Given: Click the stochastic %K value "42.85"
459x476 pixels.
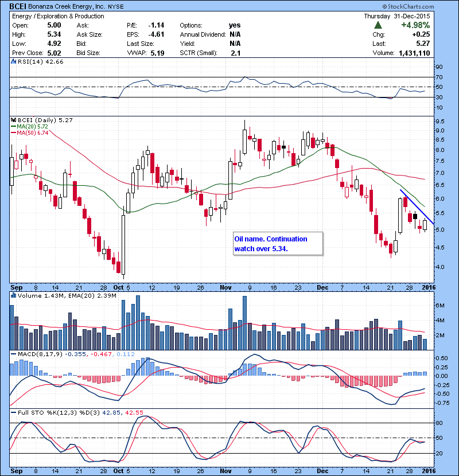Looking at the screenshot, I should click(x=112, y=412).
